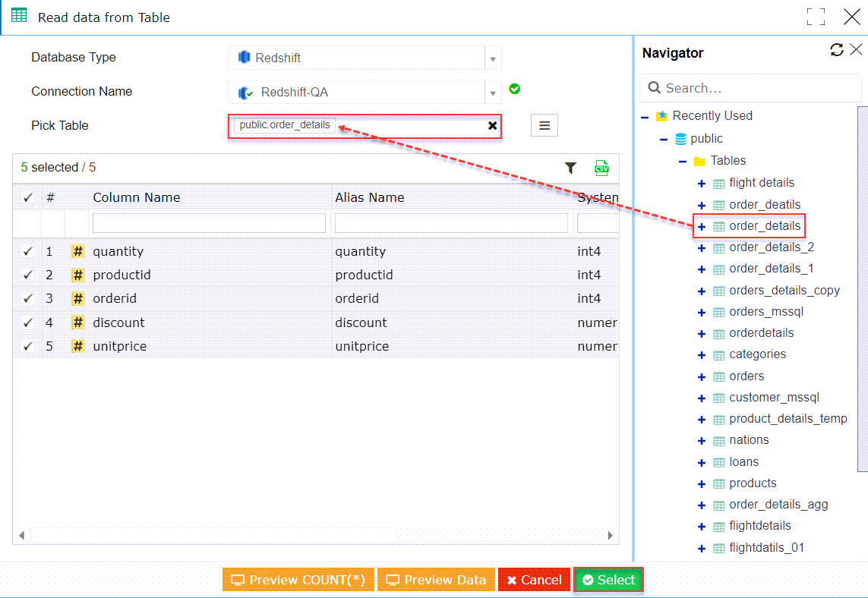The height and width of the screenshot is (598, 868).
Task: Click the search magnifier icon in Navigator
Action: tap(654, 88)
